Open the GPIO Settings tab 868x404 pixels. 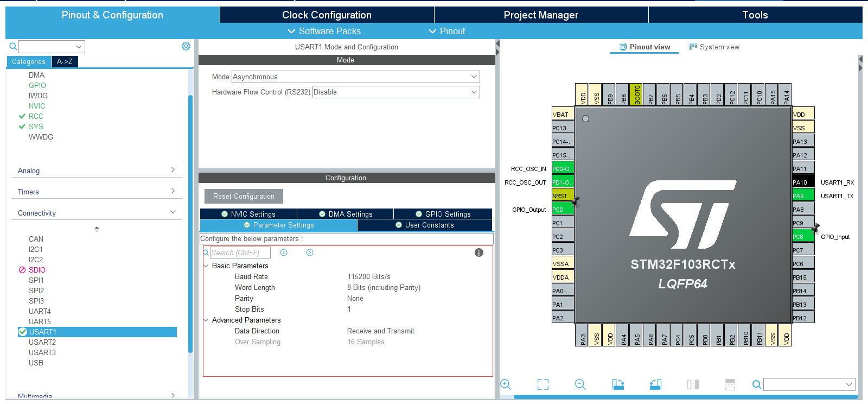(443, 214)
